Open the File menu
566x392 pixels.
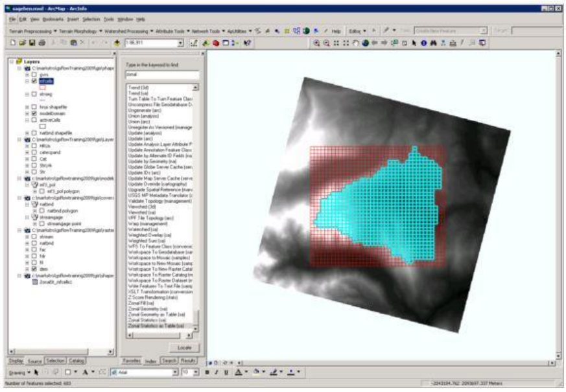(x=12, y=19)
